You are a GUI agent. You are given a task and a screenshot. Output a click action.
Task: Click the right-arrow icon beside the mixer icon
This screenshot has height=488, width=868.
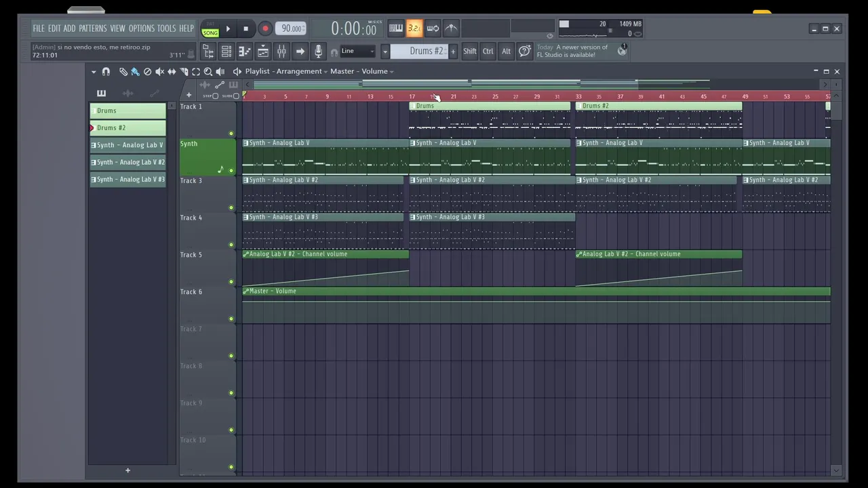click(300, 52)
